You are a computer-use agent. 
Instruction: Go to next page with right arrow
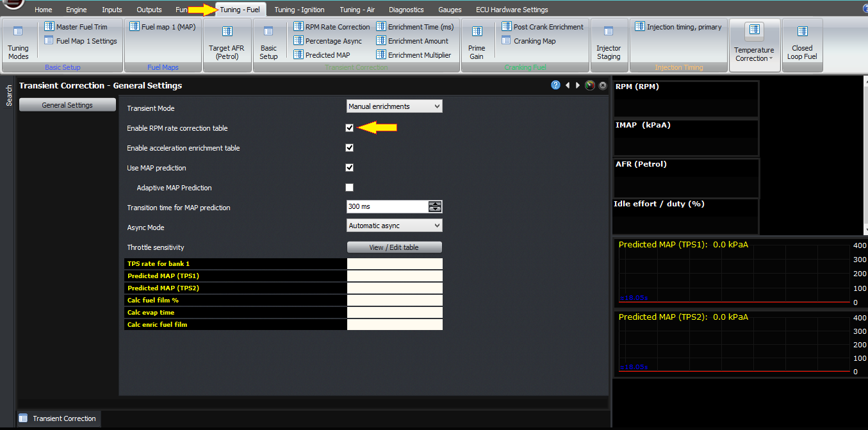[x=578, y=85]
